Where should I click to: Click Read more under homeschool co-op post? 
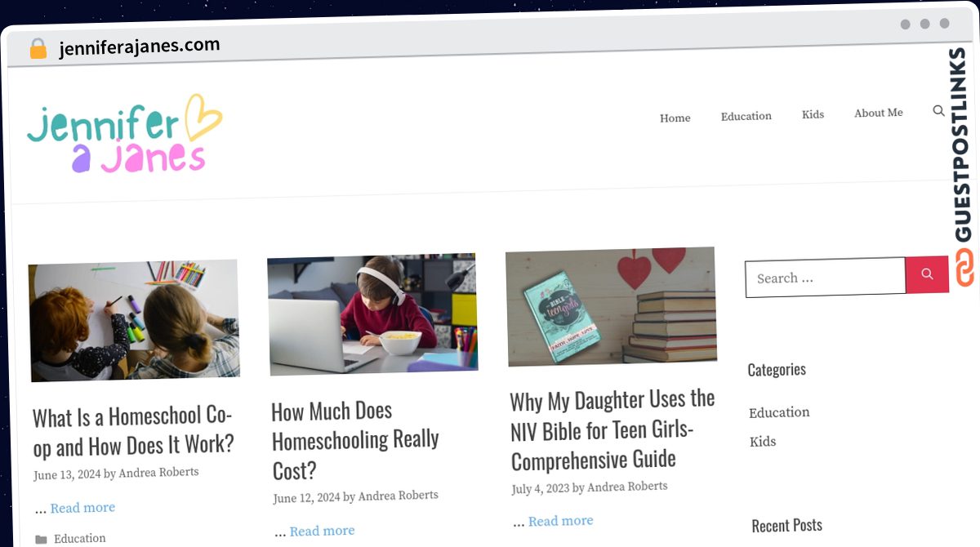coord(82,508)
